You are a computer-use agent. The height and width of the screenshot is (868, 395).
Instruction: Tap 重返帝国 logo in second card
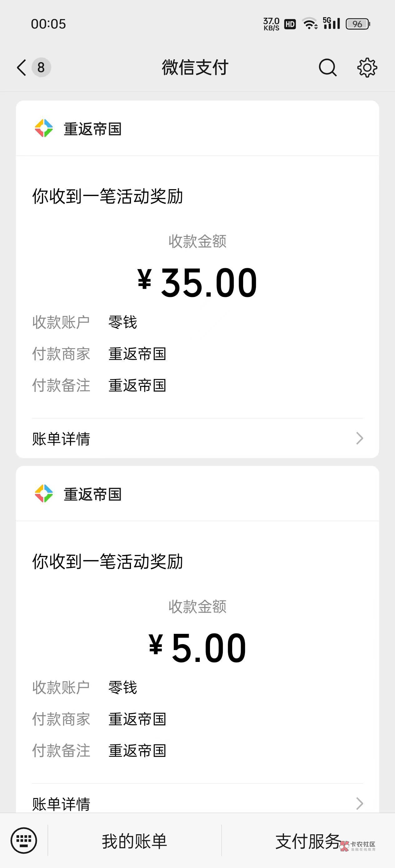tap(44, 494)
